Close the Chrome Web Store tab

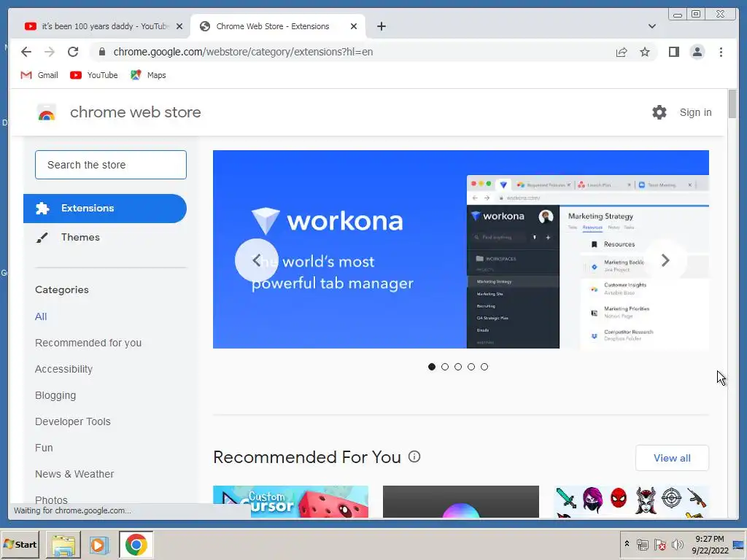[354, 26]
